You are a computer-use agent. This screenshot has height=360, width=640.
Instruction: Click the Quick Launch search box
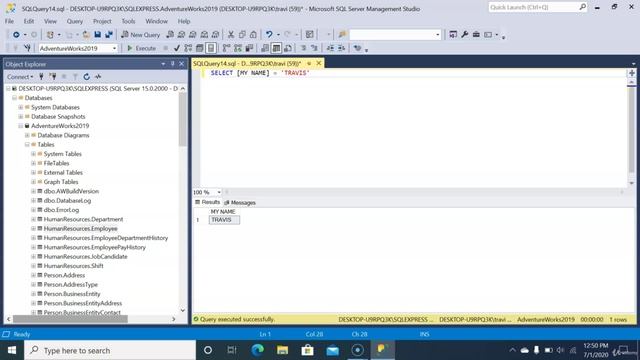pos(538,7)
